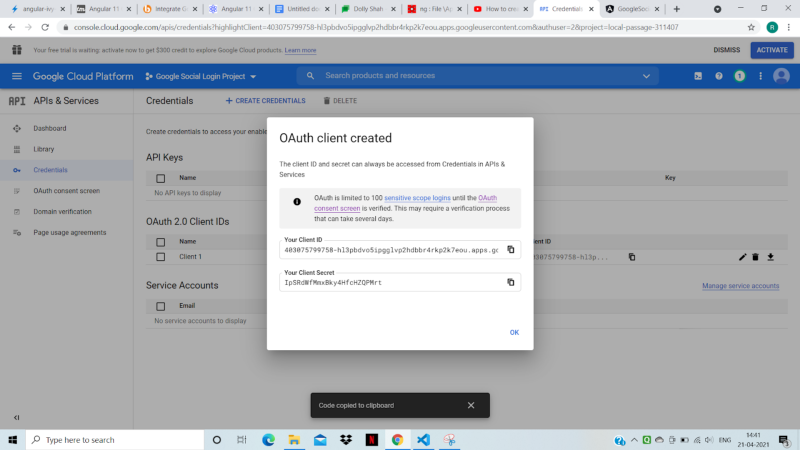Open a new browser tab

coord(677,9)
